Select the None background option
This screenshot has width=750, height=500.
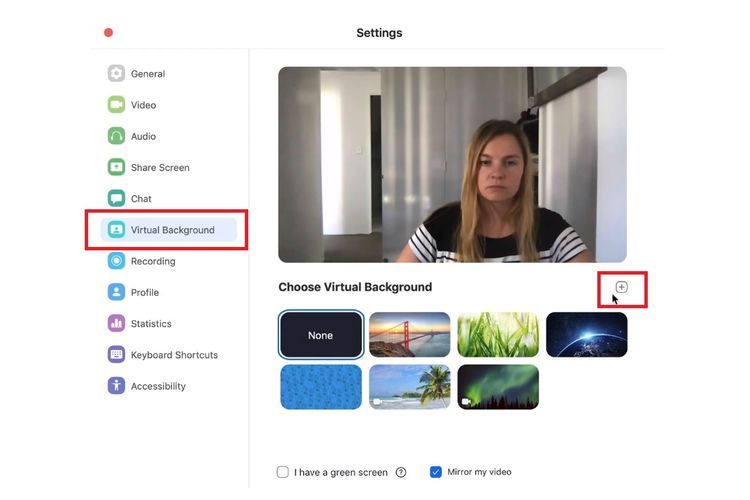320,335
